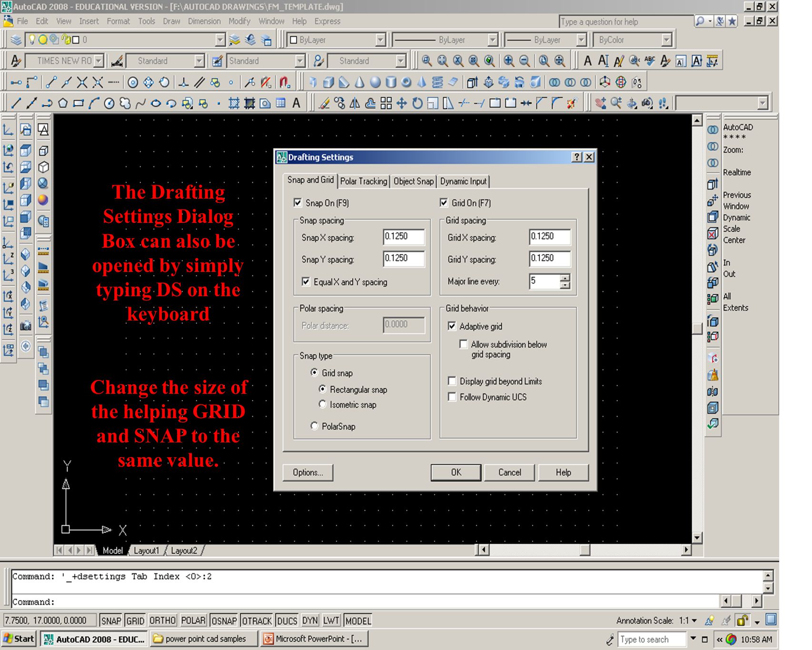Image resolution: width=812 pixels, height=650 pixels.
Task: Select the Isometric snap radio button
Action: tap(323, 404)
